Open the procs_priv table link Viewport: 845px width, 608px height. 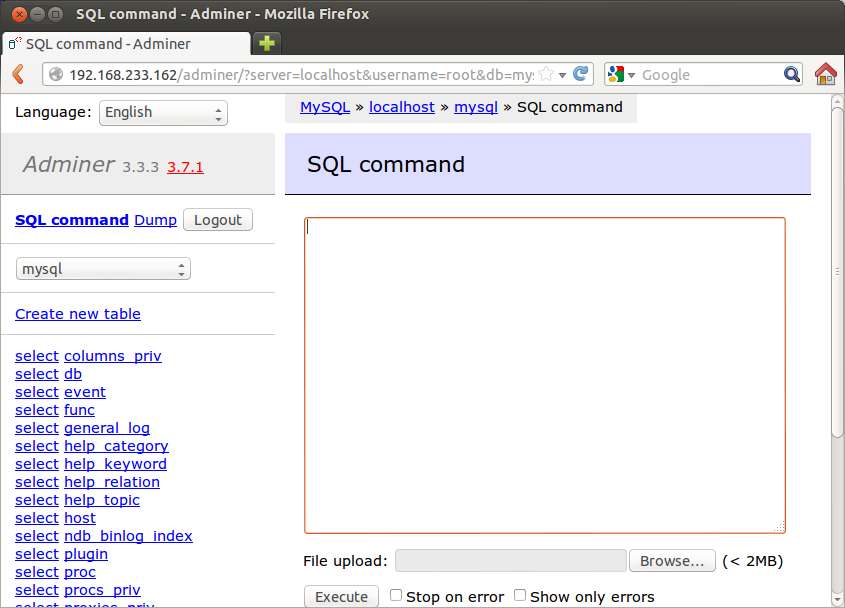(x=102, y=590)
